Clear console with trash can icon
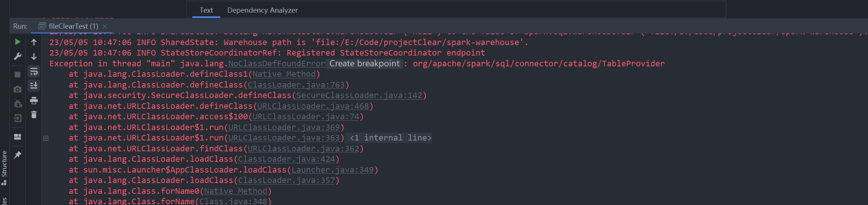Image resolution: width=868 pixels, height=205 pixels. (34, 115)
